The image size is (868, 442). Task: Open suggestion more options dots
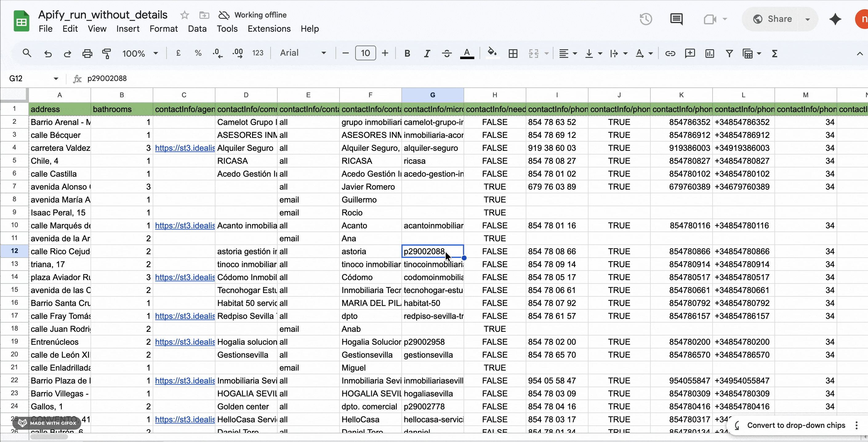(857, 425)
